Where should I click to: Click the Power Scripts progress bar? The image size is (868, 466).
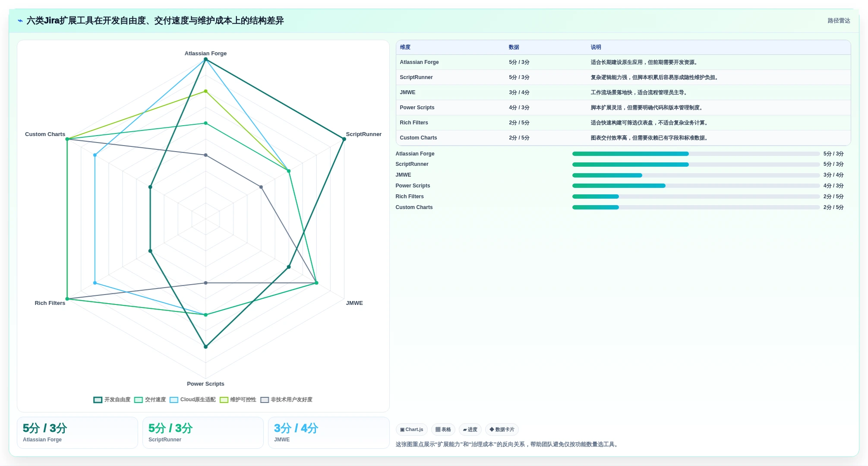696,186
